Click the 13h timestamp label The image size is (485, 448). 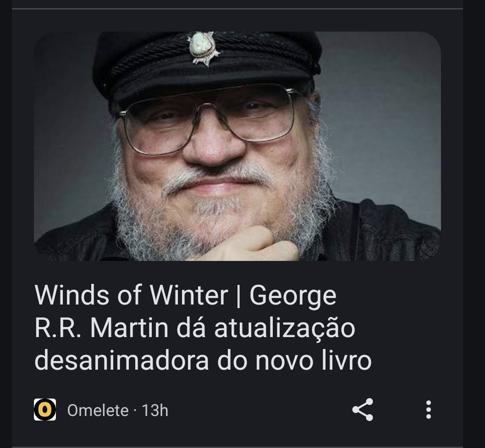point(155,411)
